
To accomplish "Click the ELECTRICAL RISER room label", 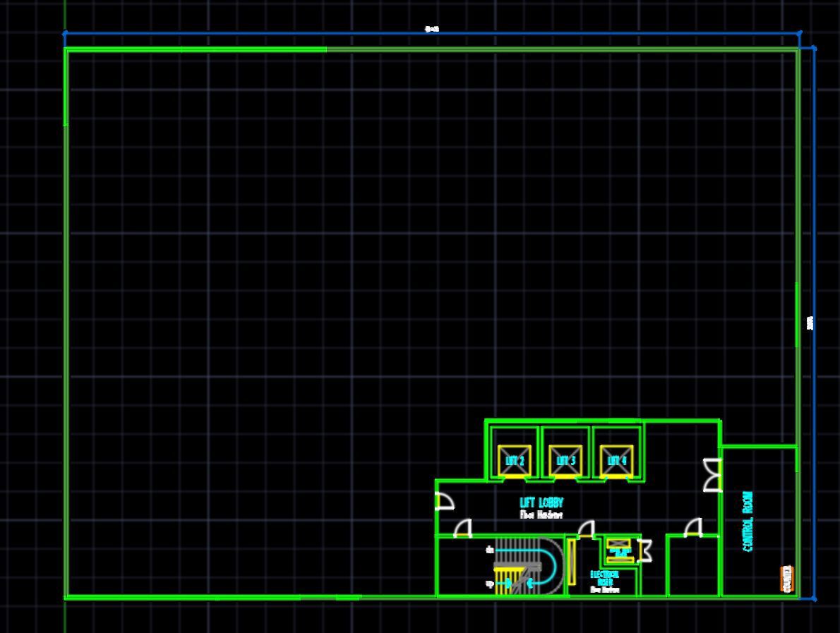I will pos(604,578).
